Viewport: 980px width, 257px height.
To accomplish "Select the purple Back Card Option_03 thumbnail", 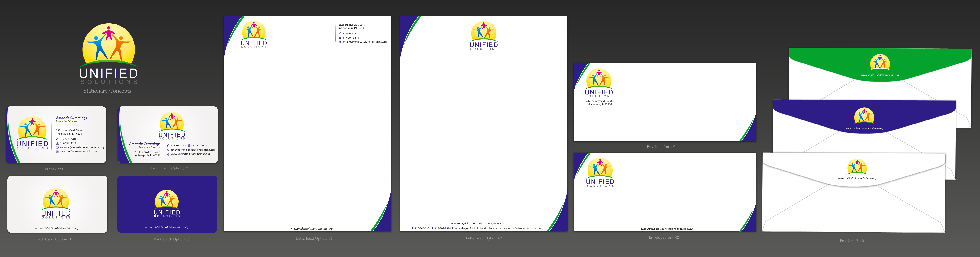I will coord(167,204).
